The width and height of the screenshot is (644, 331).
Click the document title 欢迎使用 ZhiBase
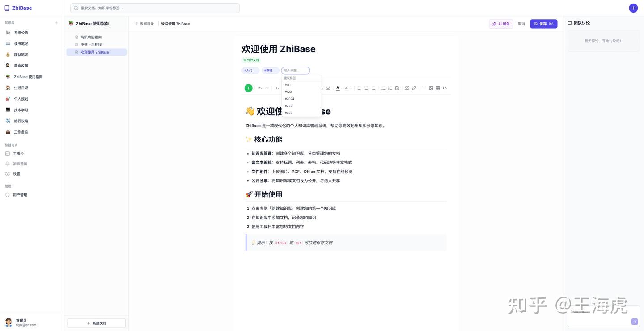[x=279, y=49]
